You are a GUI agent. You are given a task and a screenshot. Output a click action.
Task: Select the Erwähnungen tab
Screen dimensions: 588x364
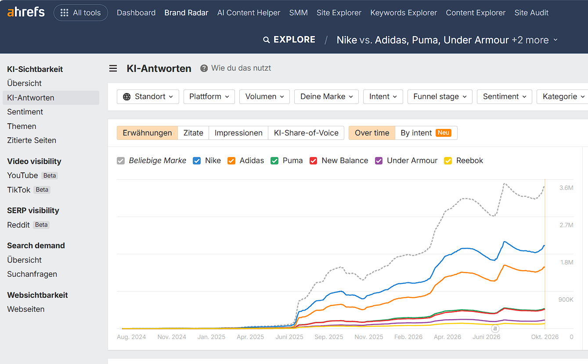148,133
